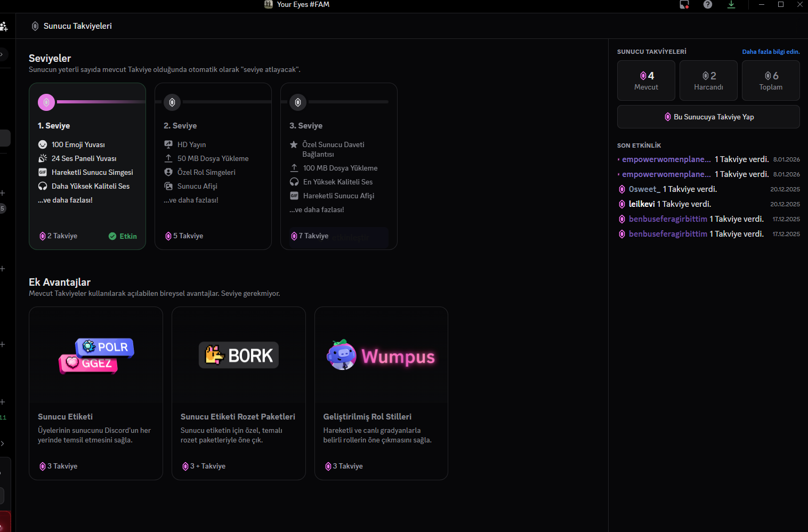Click the Bu Sunucuya Takviye Yap button
The height and width of the screenshot is (532, 808).
708,117
